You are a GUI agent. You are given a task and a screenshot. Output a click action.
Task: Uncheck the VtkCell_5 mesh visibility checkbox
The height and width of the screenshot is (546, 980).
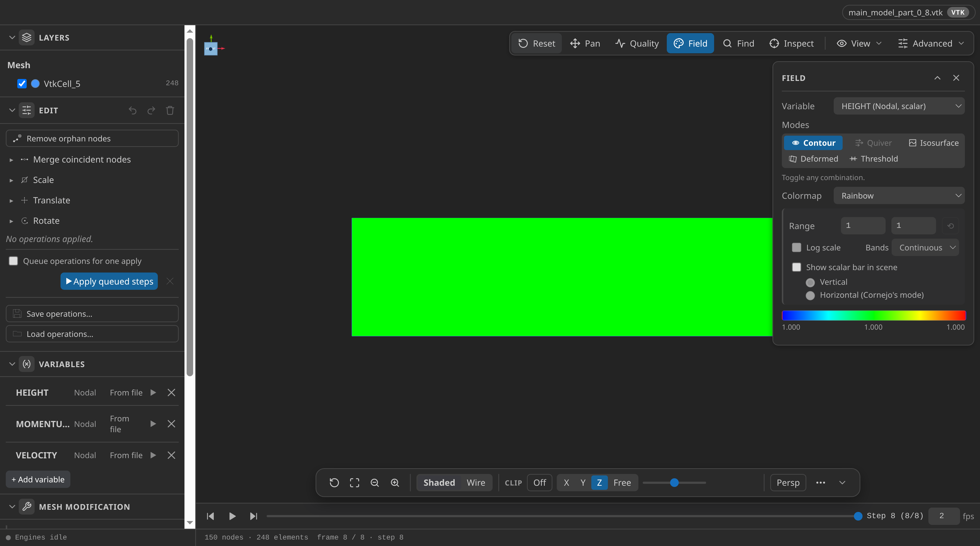22,84
